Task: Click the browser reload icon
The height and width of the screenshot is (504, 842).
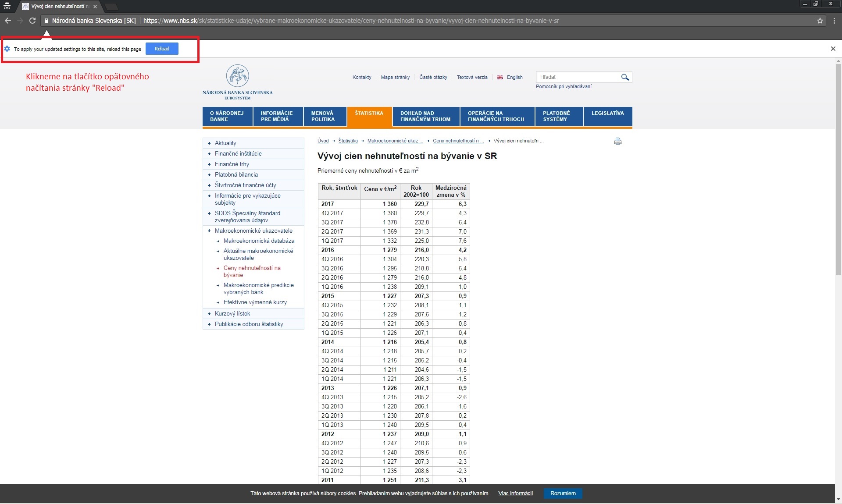Action: (x=32, y=21)
